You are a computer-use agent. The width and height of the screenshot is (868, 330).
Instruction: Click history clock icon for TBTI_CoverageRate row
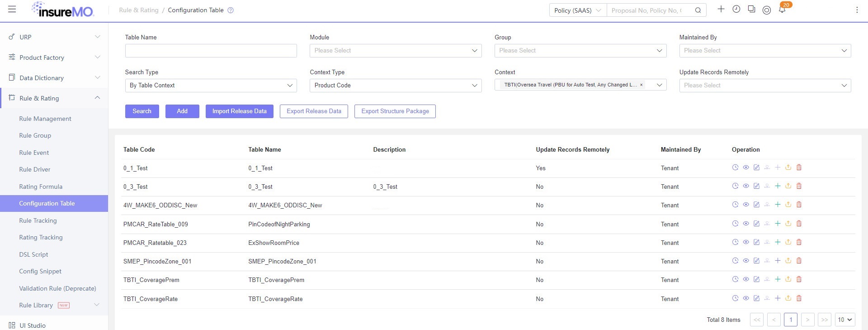point(735,298)
